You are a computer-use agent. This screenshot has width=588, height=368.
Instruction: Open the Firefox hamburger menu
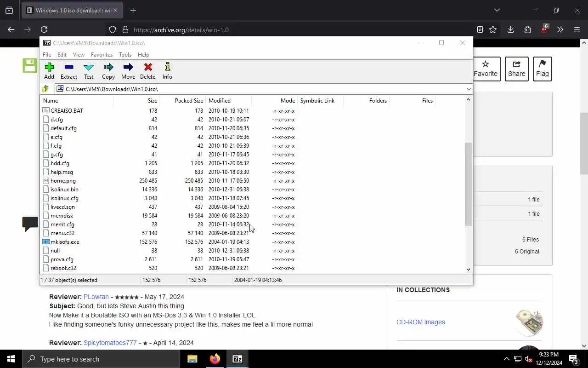click(577, 29)
